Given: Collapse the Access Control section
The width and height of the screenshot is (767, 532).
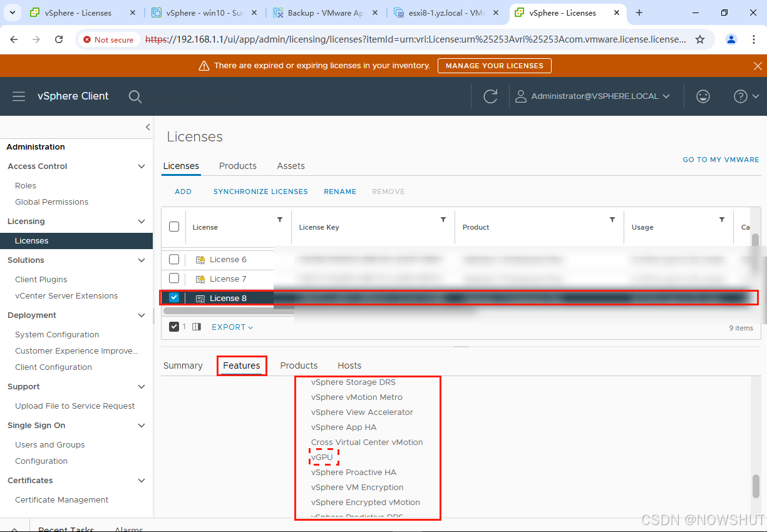Looking at the screenshot, I should click(x=142, y=166).
